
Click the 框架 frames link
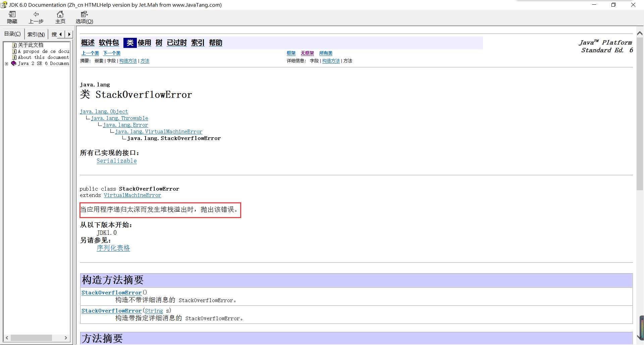click(x=291, y=53)
